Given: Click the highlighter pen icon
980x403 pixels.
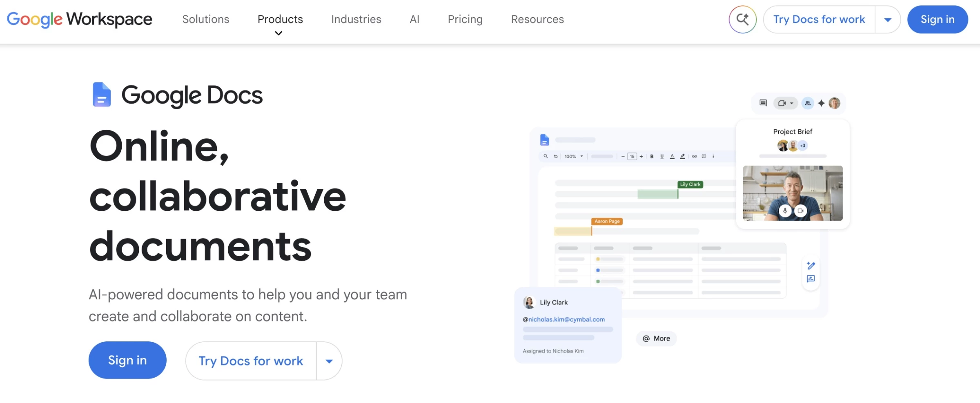Looking at the screenshot, I should 682,156.
